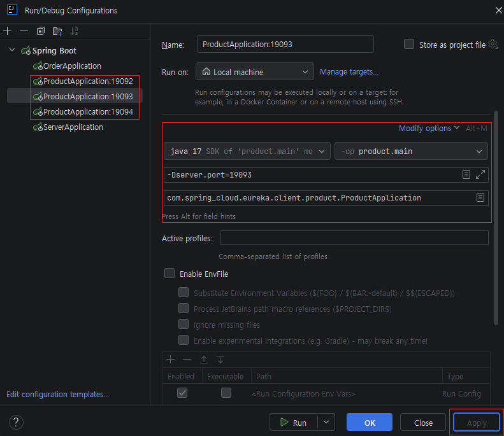Open the Modify options menu

(429, 129)
